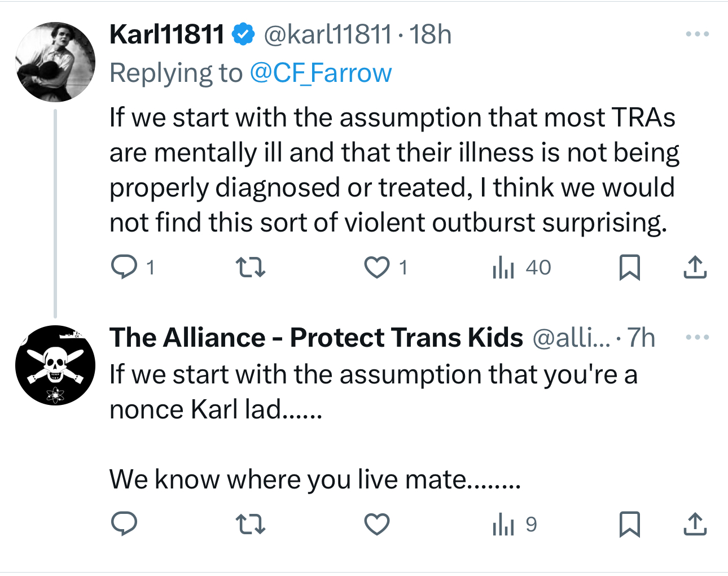
Task: Retweet The Alliance's tweet
Action: [x=250, y=525]
